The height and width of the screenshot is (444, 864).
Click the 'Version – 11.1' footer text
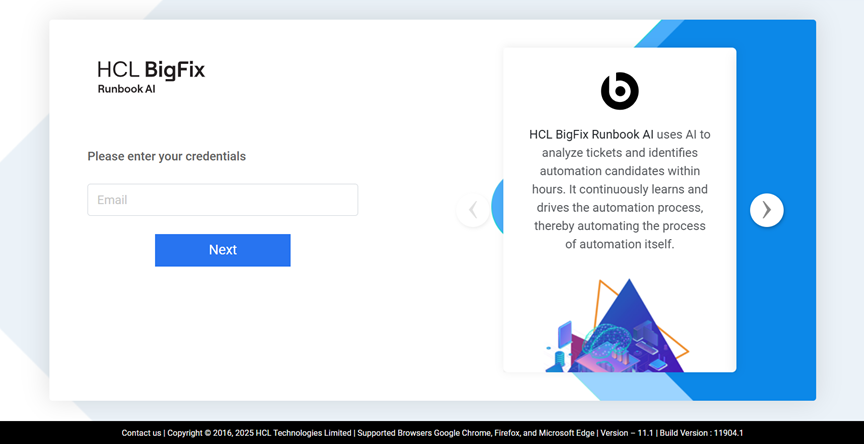(x=626, y=433)
